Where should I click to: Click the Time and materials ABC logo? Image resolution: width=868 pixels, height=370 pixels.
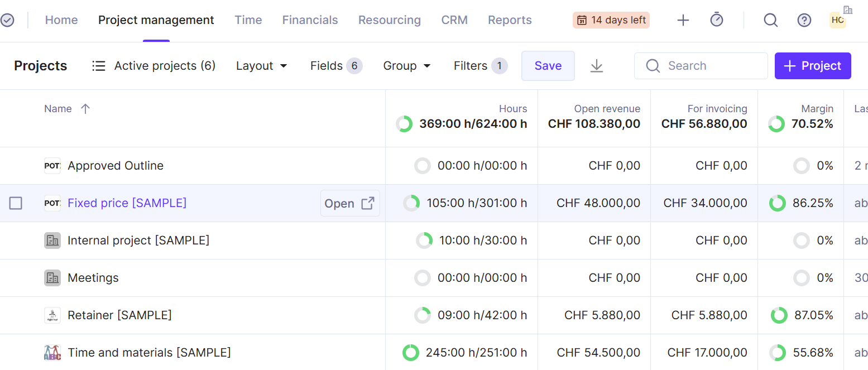coord(52,353)
